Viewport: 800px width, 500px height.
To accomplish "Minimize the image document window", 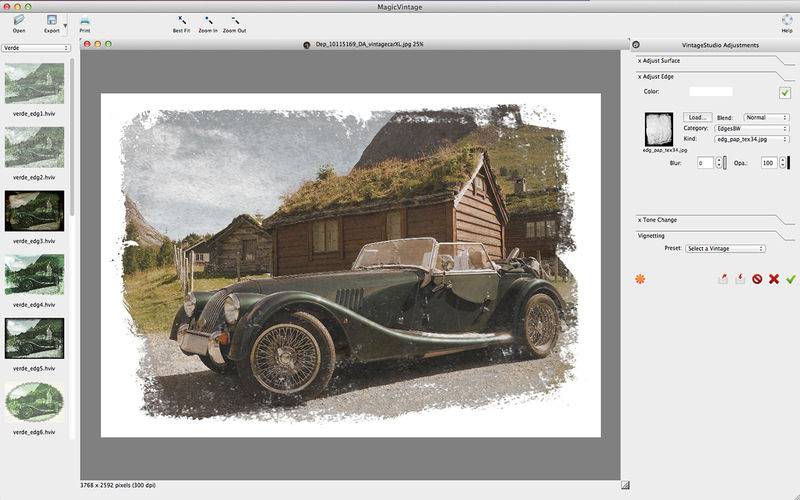I will [x=97, y=44].
